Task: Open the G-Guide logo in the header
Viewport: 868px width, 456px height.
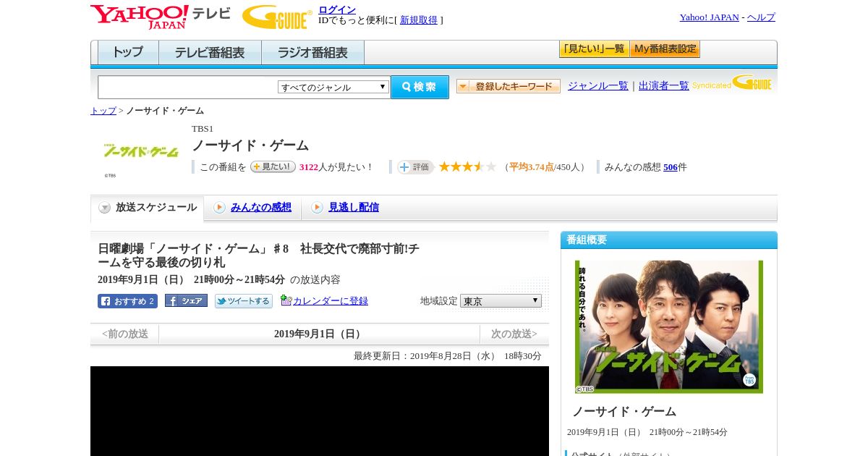Action: coord(277,17)
